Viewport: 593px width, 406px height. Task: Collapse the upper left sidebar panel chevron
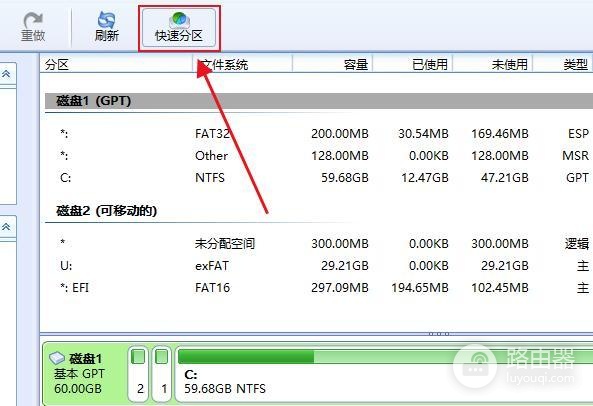(6, 73)
